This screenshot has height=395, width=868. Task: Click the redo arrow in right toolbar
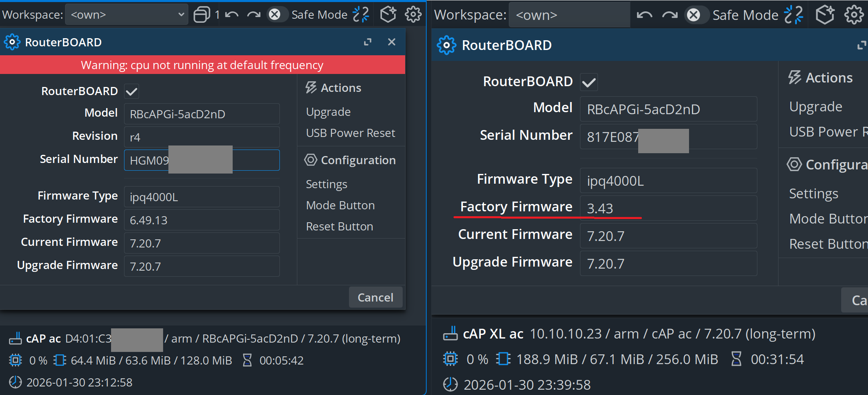coord(670,15)
